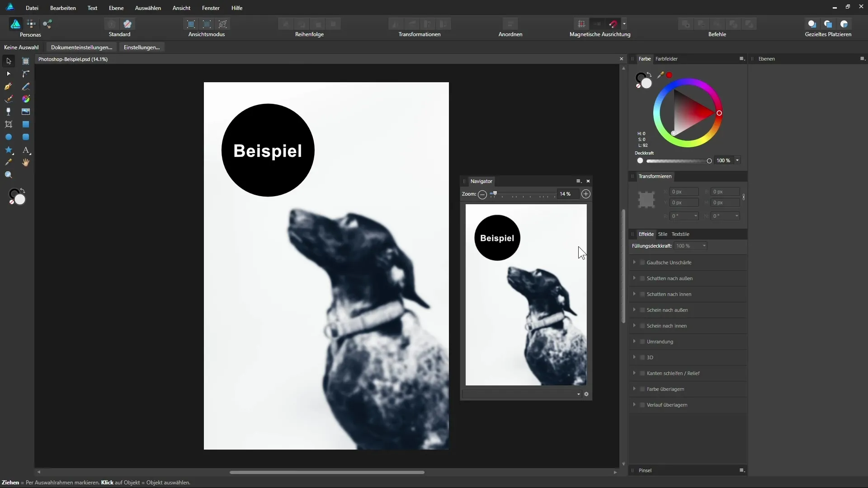Screen dimensions: 868x488
Task: Select the Pencil tool
Action: 26,86
